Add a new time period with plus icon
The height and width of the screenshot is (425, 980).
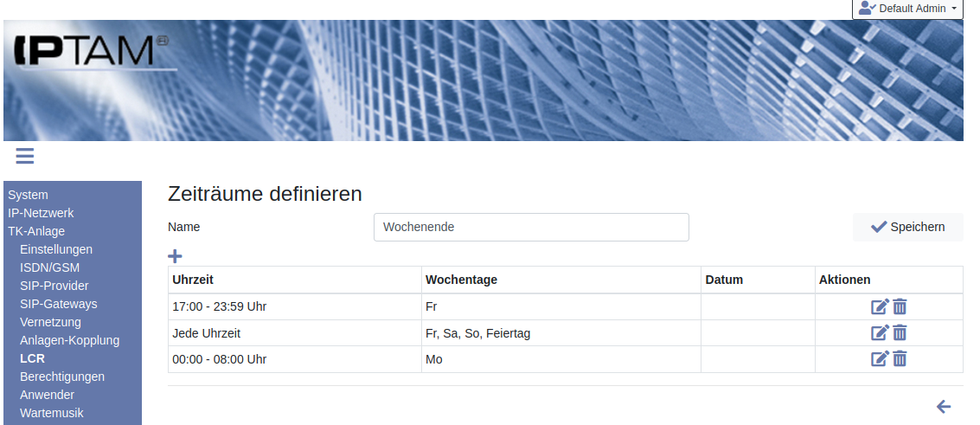coord(175,256)
